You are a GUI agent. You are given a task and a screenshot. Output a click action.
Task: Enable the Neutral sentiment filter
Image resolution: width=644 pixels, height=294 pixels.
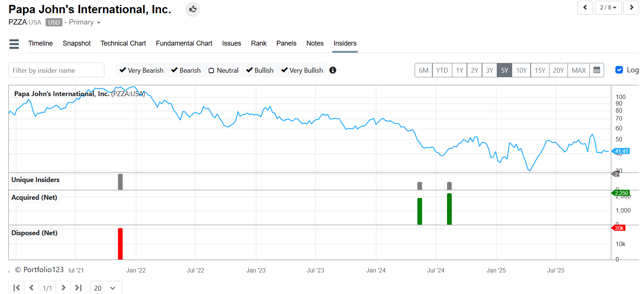(x=211, y=70)
